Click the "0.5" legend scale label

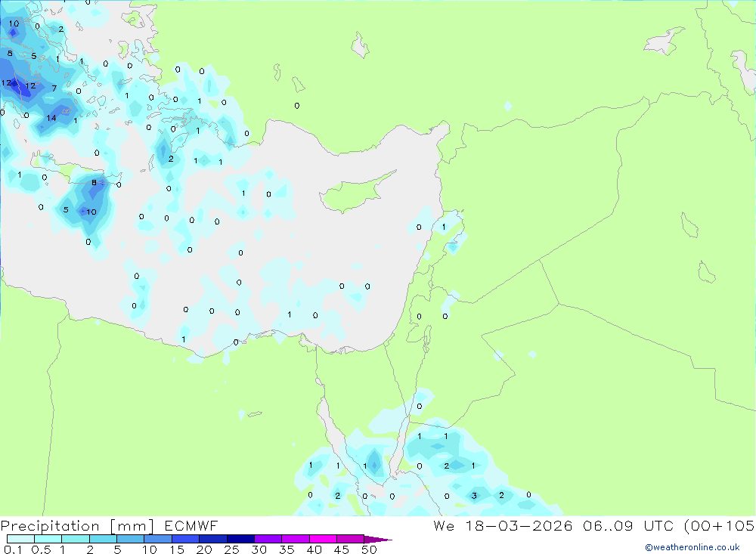[x=41, y=549]
